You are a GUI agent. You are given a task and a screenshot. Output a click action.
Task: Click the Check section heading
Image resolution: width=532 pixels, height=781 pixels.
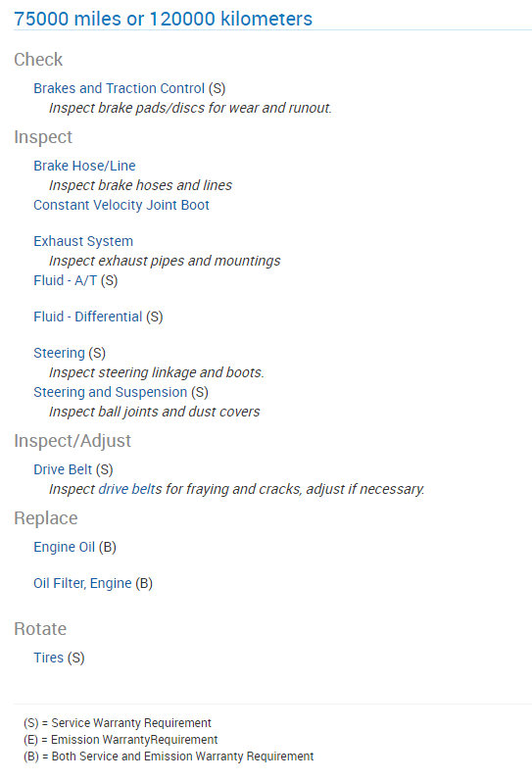click(x=38, y=59)
